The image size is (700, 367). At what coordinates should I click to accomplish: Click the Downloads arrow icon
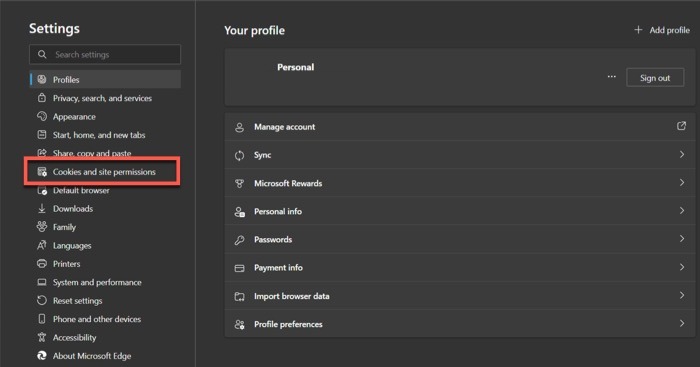[x=42, y=208]
